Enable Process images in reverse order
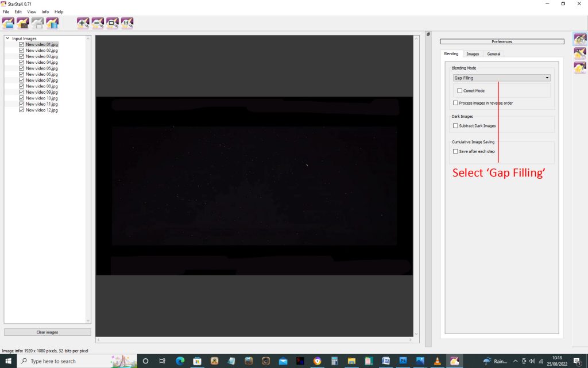The width and height of the screenshot is (588, 368). click(x=455, y=103)
